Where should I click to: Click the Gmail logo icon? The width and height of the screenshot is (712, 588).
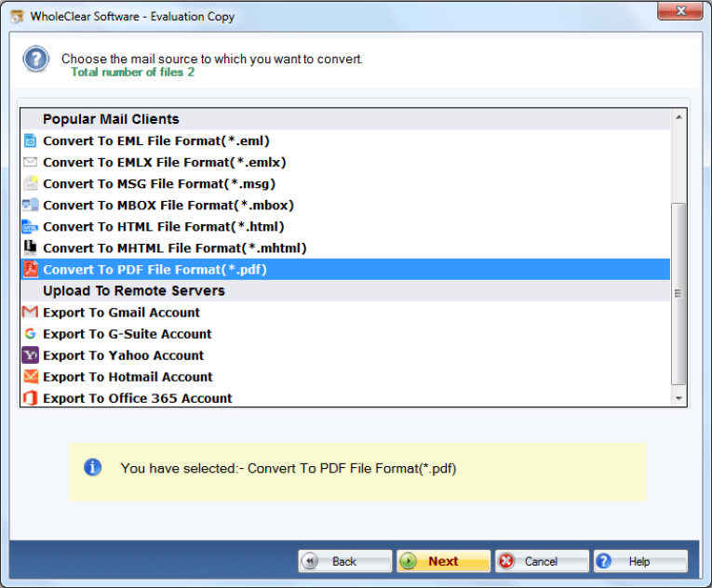tap(30, 312)
